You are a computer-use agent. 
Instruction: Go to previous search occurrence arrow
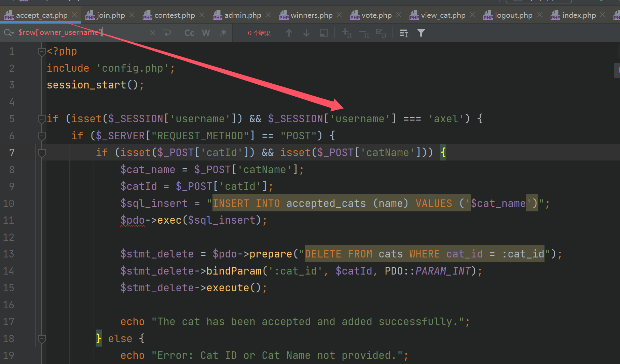pyautogui.click(x=289, y=33)
